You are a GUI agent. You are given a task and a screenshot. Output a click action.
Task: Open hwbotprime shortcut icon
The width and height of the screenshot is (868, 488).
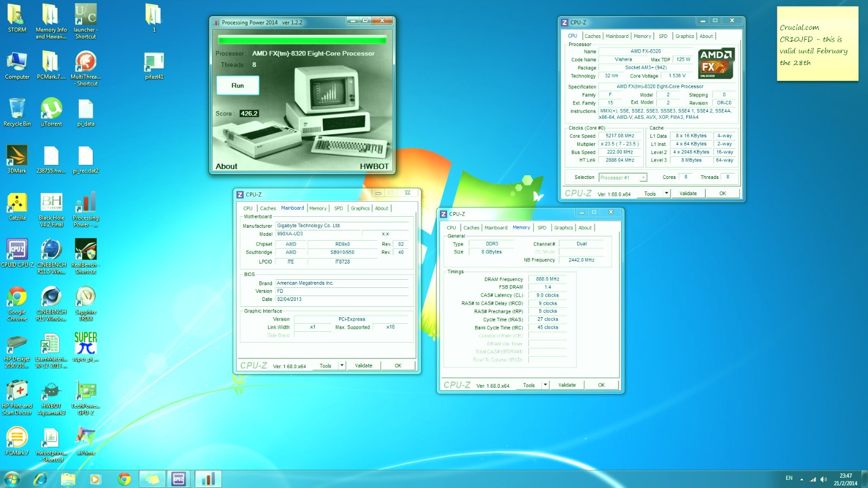pos(51,445)
